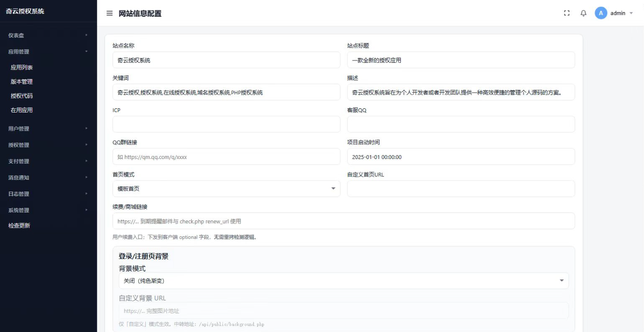
Task: Click the admin avatar circle
Action: tap(601, 13)
